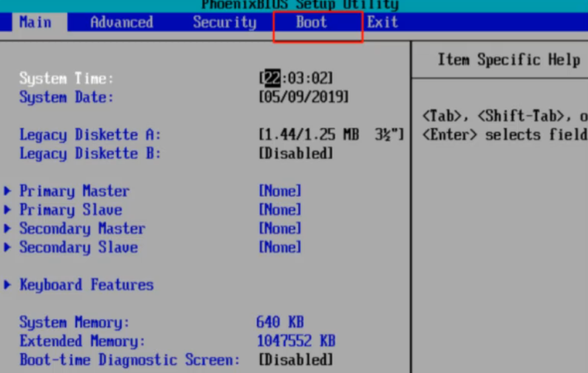
Task: Expand the Secondary Slave arrow
Action: (7, 247)
